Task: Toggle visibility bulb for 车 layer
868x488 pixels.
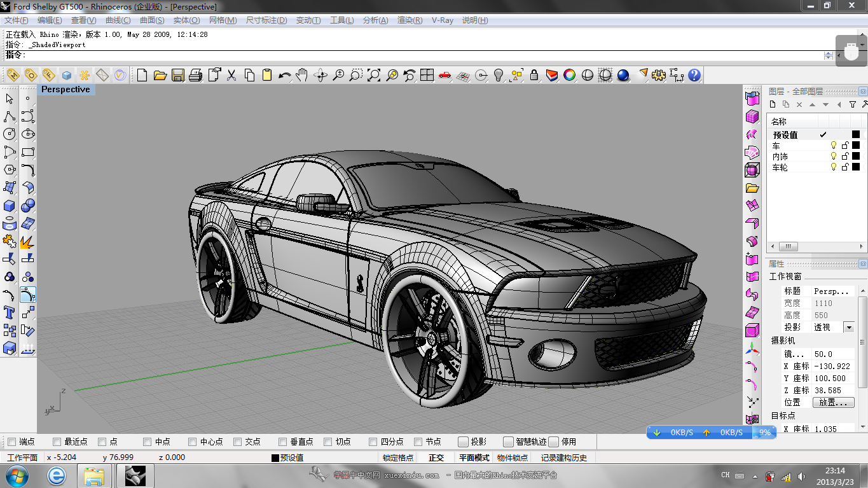Action: click(834, 146)
